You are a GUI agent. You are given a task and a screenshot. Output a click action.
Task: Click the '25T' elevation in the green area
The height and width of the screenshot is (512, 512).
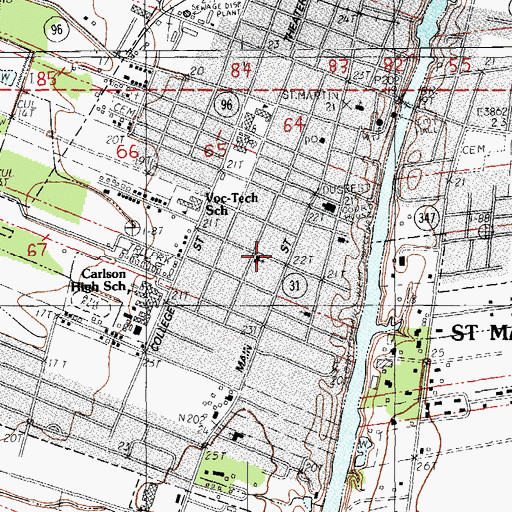coord(215,456)
